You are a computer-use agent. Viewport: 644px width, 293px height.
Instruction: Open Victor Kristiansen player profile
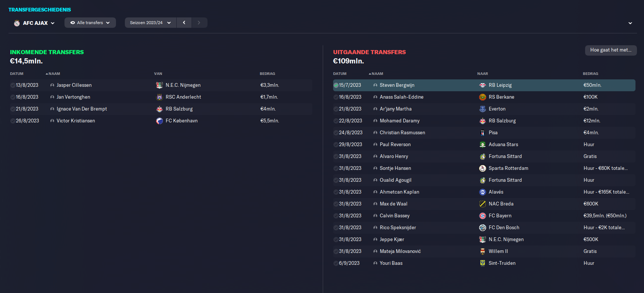click(x=76, y=121)
